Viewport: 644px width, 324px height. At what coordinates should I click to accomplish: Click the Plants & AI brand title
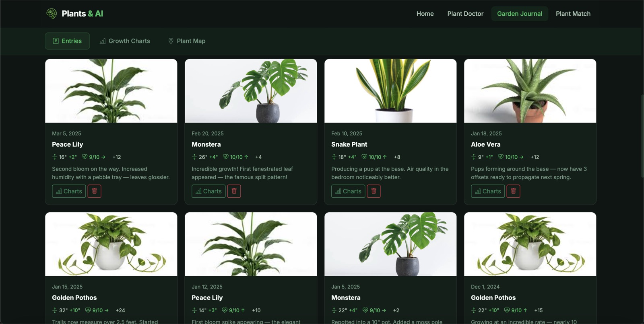(83, 14)
